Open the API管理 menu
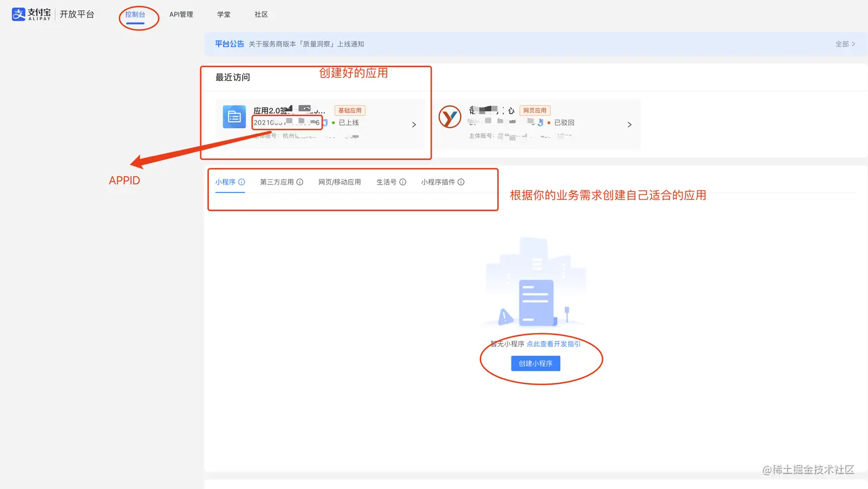868x489 pixels. (x=181, y=14)
